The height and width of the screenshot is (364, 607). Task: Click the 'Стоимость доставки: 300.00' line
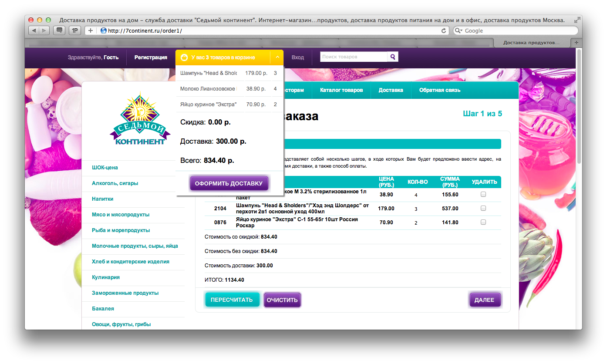point(239,266)
